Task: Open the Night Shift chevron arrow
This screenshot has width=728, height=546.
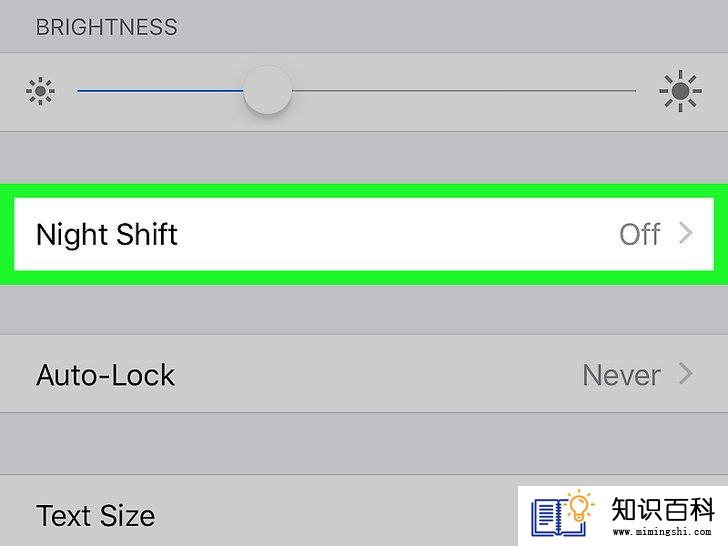Action: tap(686, 234)
